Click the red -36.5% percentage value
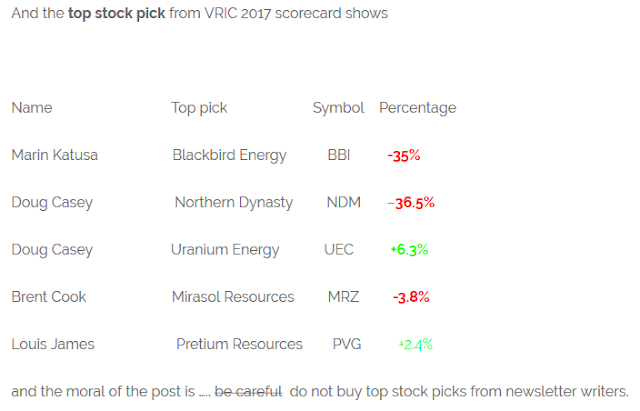 pyautogui.click(x=411, y=203)
